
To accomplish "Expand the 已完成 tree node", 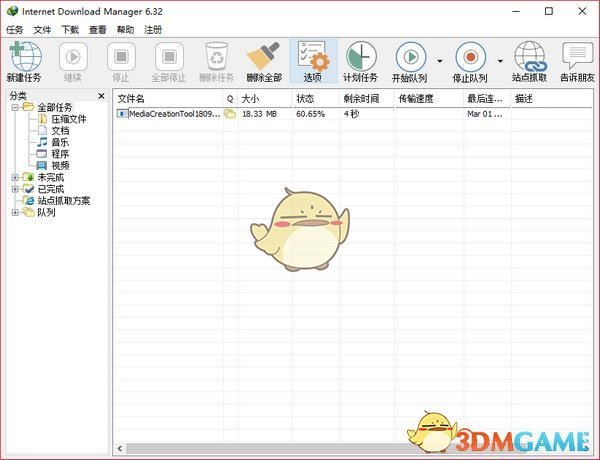I will coord(15,189).
